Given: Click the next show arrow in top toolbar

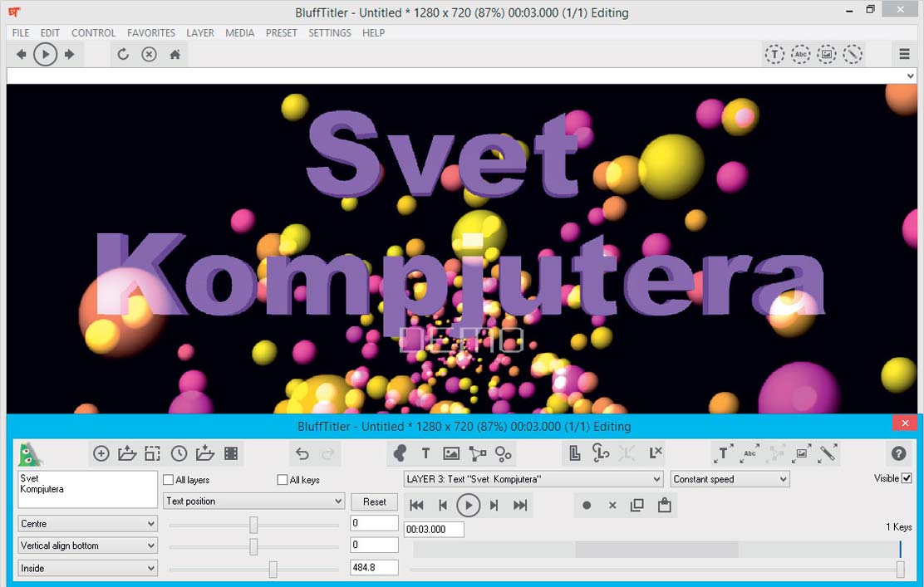Looking at the screenshot, I should (x=70, y=55).
